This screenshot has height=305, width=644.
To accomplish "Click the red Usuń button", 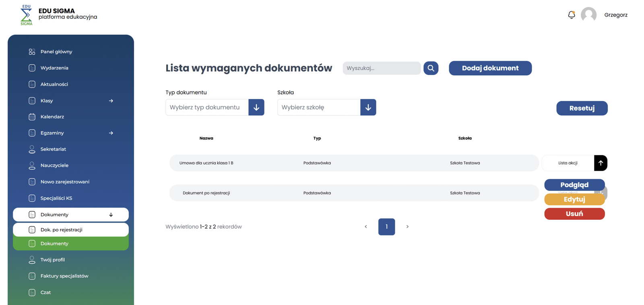I will [574, 214].
